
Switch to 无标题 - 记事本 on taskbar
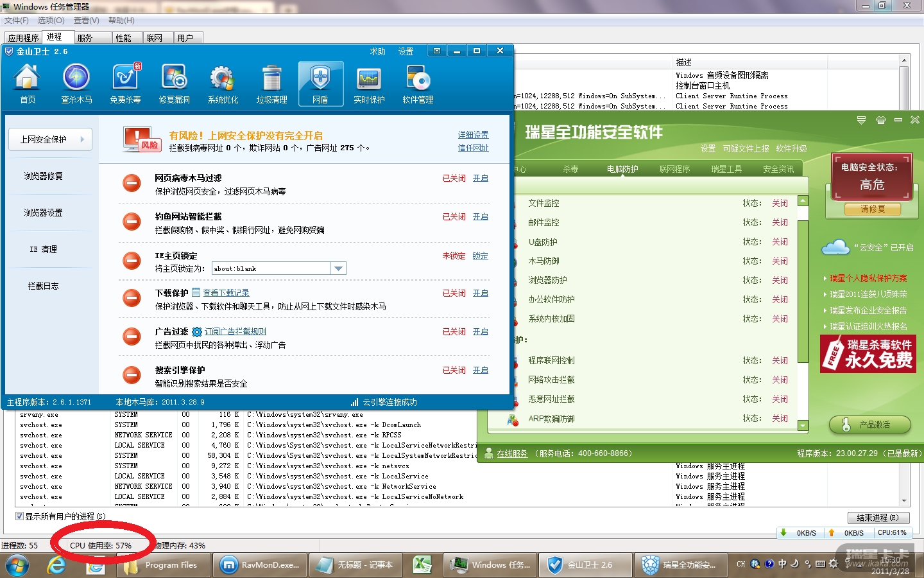pyautogui.click(x=356, y=565)
